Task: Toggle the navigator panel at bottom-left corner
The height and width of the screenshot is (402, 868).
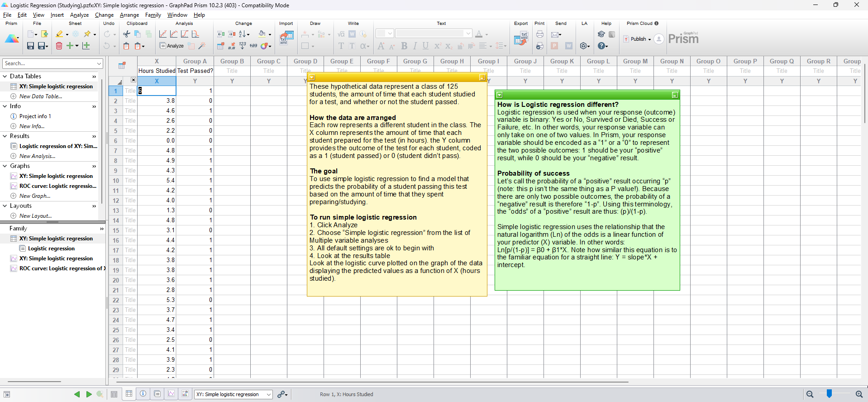Action: click(x=7, y=394)
